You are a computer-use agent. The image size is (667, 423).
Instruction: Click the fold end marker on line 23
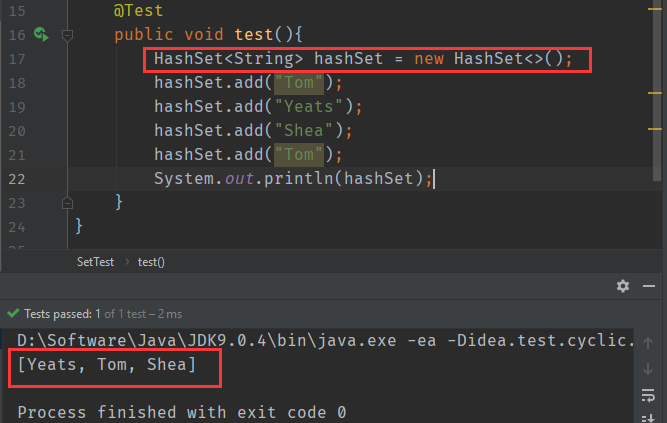[67, 203]
